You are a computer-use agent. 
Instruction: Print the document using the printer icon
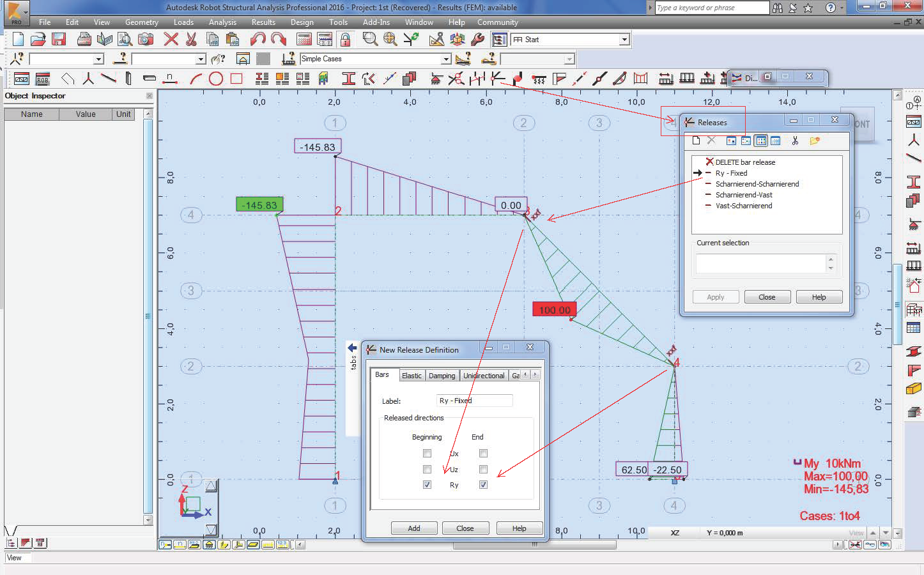84,40
